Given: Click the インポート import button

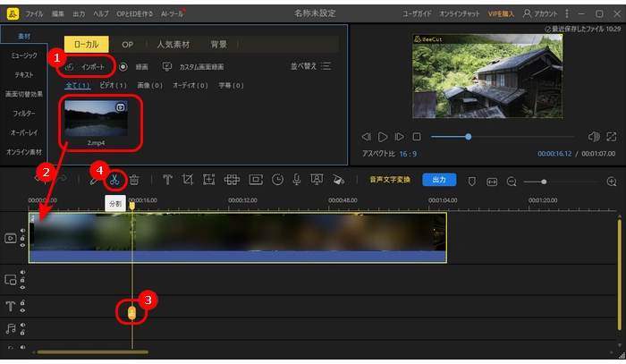Looking at the screenshot, I should (89, 67).
